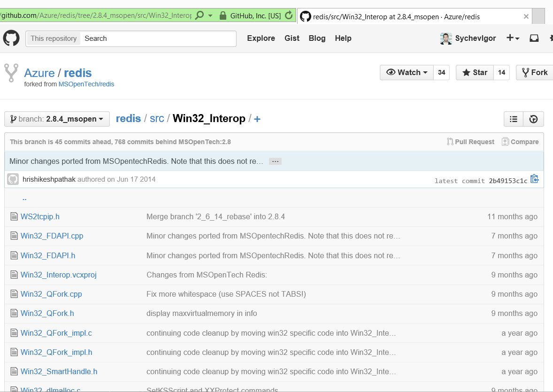Click the GitHub Octocat logo
The width and height of the screenshot is (553, 392).
tap(11, 38)
